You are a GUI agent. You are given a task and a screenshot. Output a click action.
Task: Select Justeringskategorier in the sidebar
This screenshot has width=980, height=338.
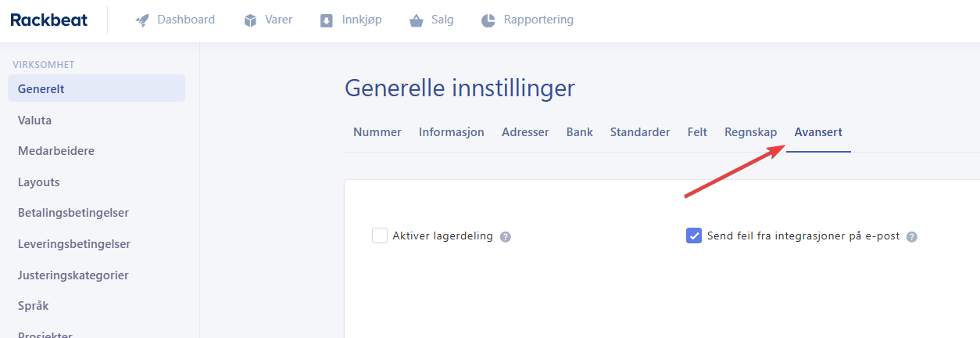click(x=73, y=275)
